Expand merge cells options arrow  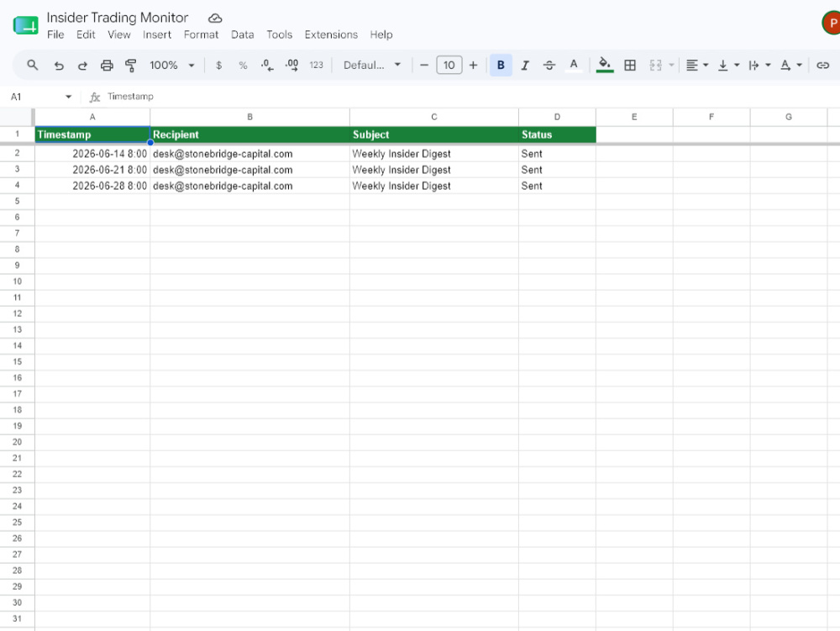(671, 66)
